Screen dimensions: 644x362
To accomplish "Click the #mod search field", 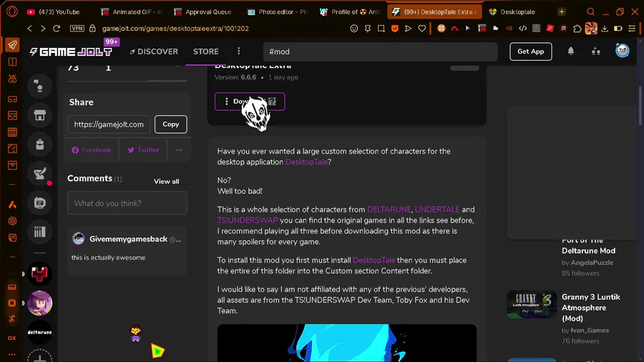I will tap(381, 52).
